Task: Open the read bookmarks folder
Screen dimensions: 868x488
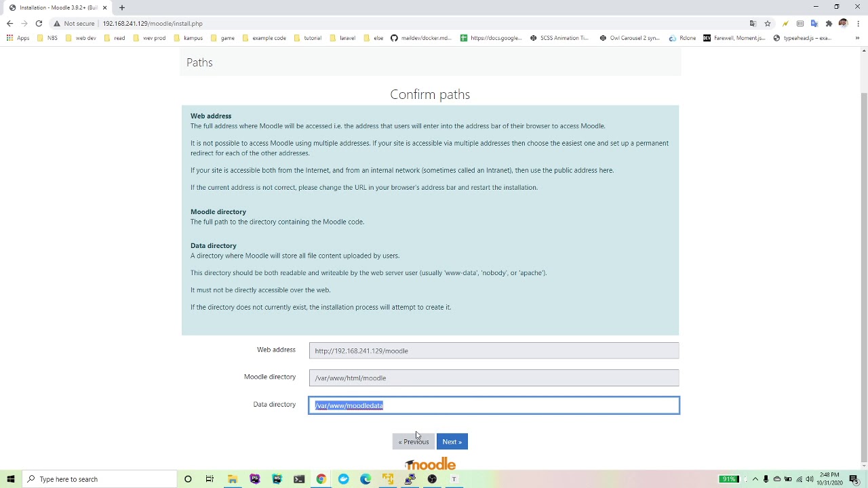Action: pos(114,38)
